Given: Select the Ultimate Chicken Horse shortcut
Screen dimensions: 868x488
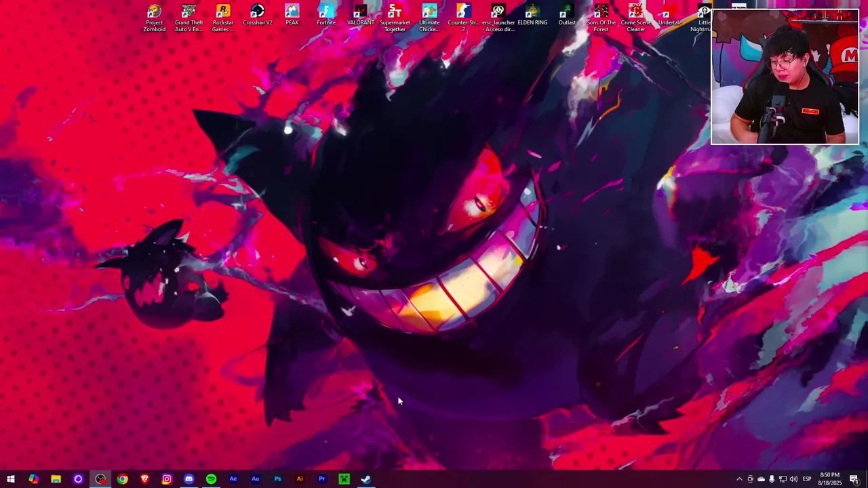Looking at the screenshot, I should 429,18.
